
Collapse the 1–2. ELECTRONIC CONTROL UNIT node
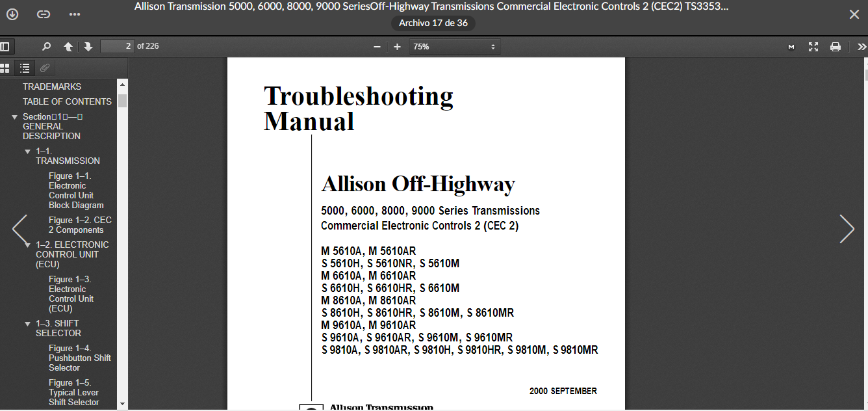tap(27, 245)
